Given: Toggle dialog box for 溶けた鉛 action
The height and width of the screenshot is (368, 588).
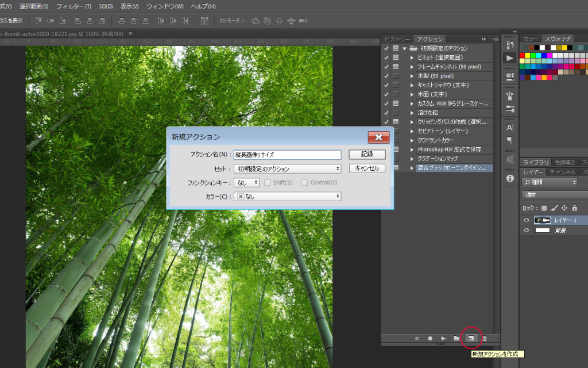Looking at the screenshot, I should (396, 113).
